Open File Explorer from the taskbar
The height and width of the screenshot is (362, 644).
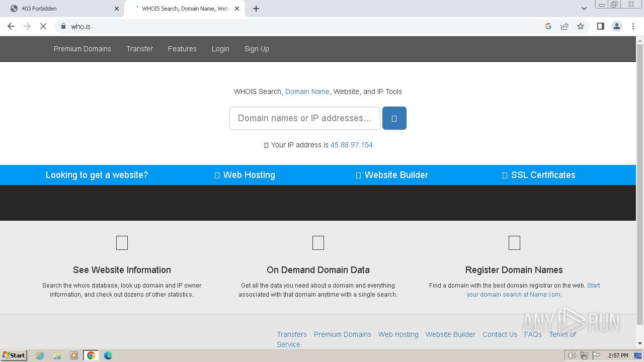(57, 355)
